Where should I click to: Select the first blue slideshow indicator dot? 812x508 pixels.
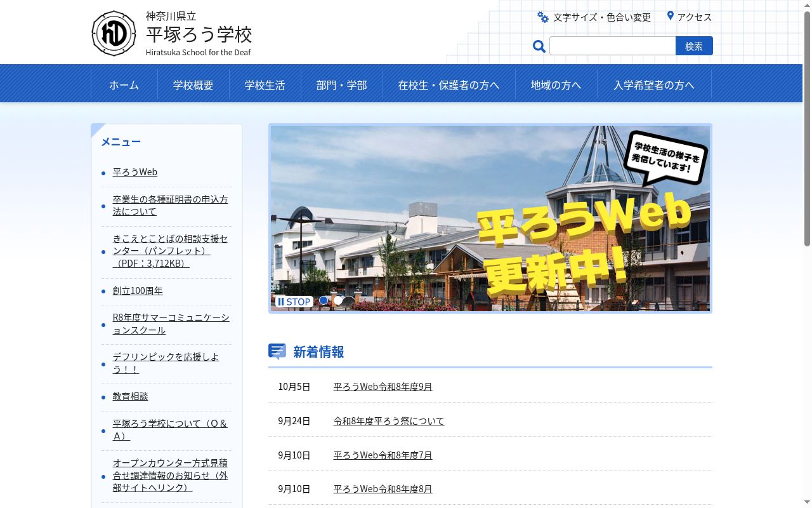[x=324, y=300]
